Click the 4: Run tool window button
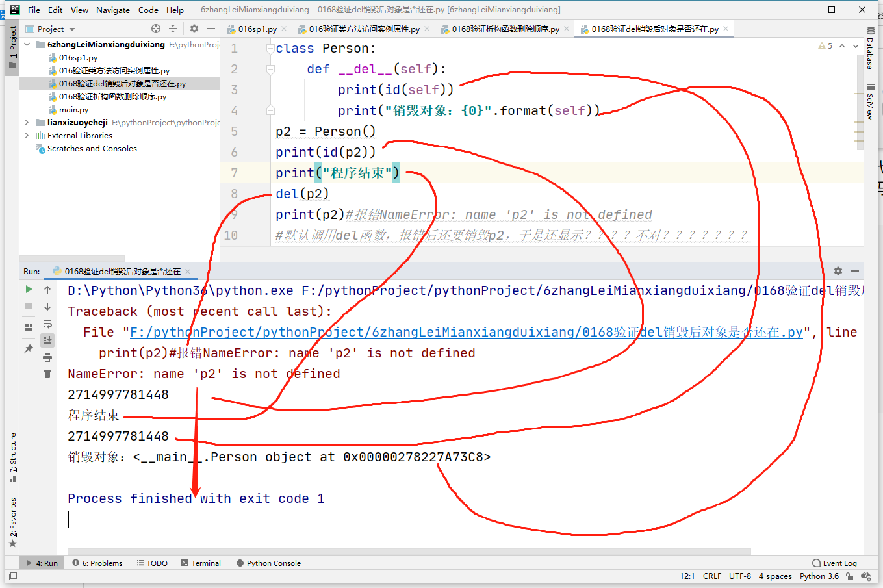The height and width of the screenshot is (588, 883). point(42,563)
